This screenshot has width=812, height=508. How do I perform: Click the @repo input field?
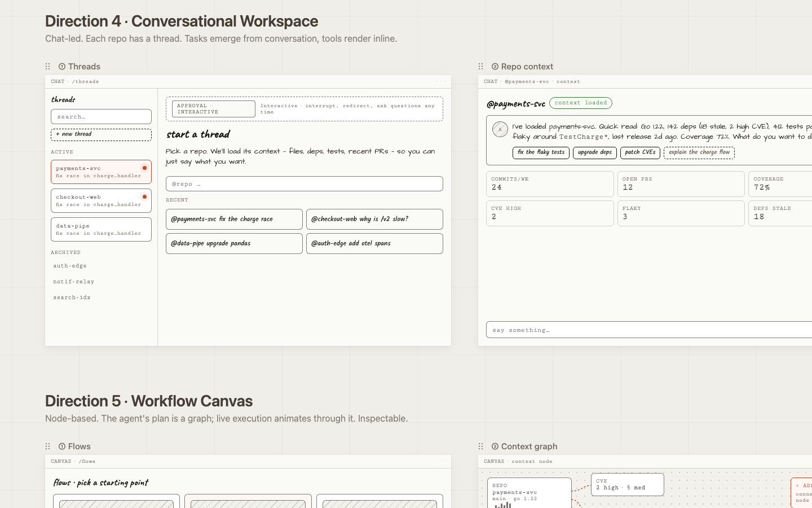pos(304,184)
